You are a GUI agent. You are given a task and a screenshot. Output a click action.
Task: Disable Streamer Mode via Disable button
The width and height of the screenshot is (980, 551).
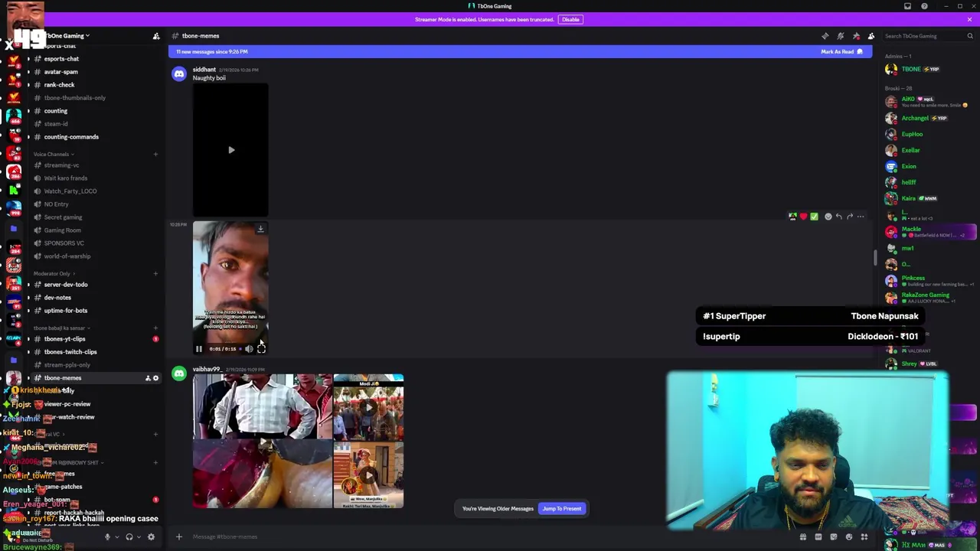(x=570, y=19)
